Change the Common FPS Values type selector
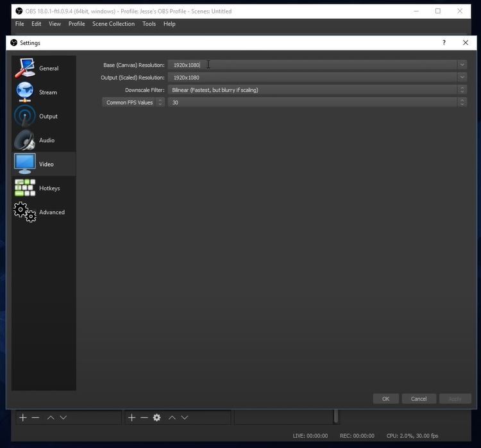 pyautogui.click(x=133, y=103)
